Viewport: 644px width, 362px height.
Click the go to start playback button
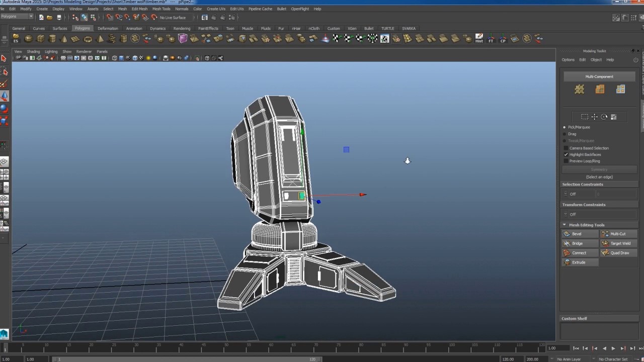click(x=576, y=348)
